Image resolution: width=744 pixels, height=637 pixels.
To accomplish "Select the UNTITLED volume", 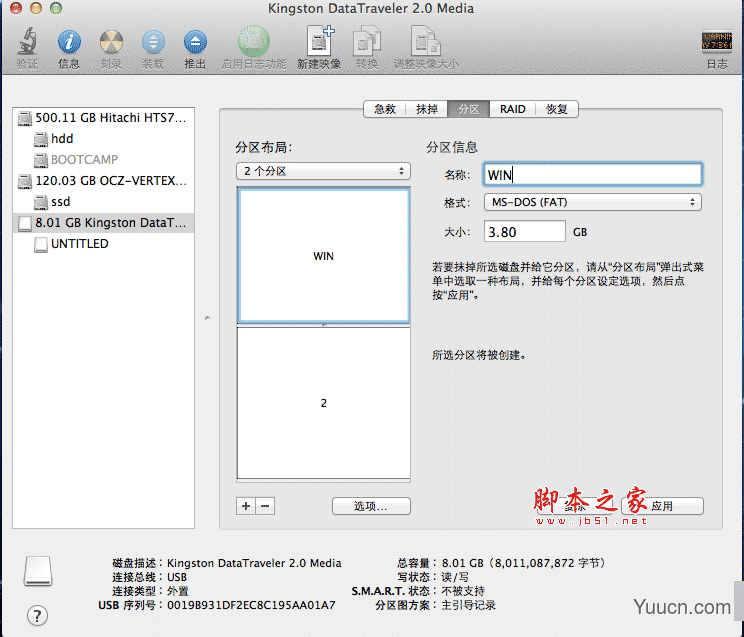I will pyautogui.click(x=103, y=244).
